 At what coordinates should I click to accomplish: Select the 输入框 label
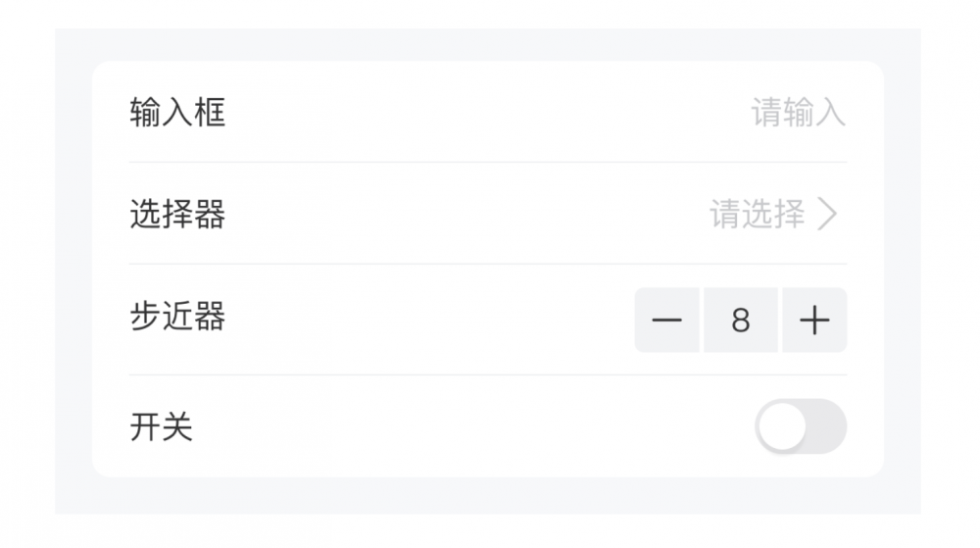point(177,113)
